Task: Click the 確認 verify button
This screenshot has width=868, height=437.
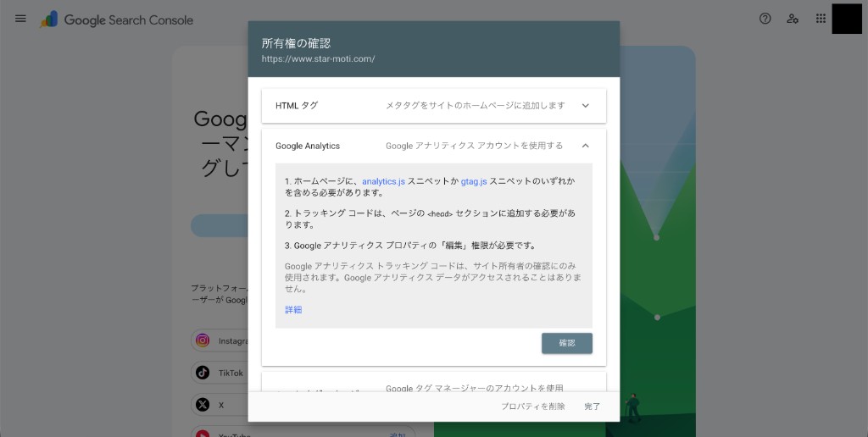Action: tap(567, 343)
